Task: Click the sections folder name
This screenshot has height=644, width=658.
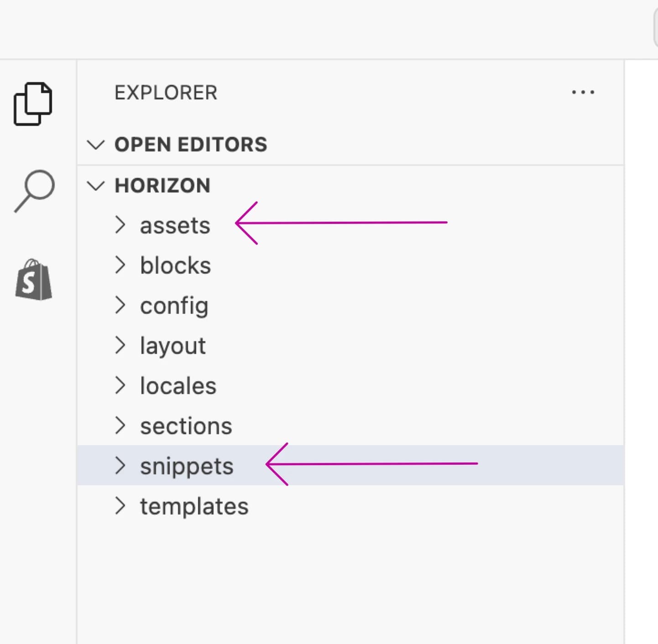Action: [185, 426]
